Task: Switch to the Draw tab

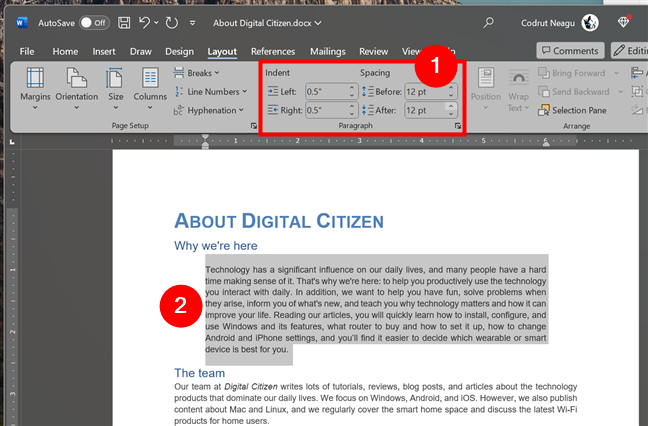Action: tap(141, 51)
